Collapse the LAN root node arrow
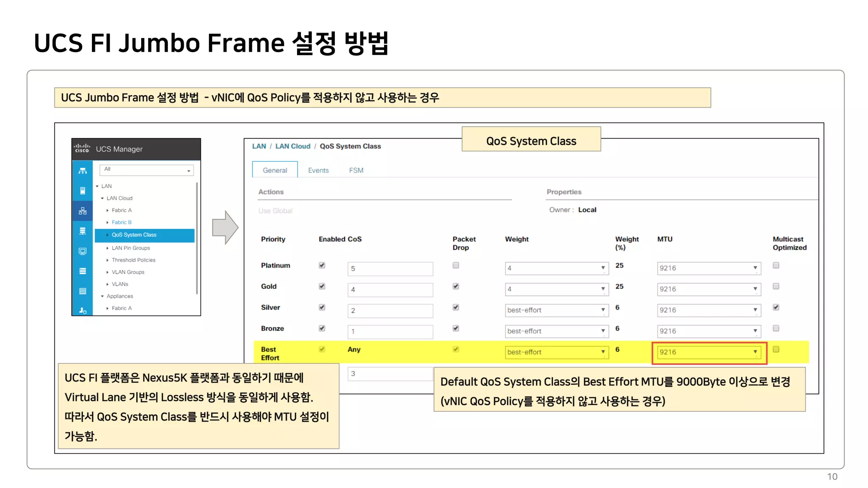Screen dimensions: 868x488 point(97,186)
